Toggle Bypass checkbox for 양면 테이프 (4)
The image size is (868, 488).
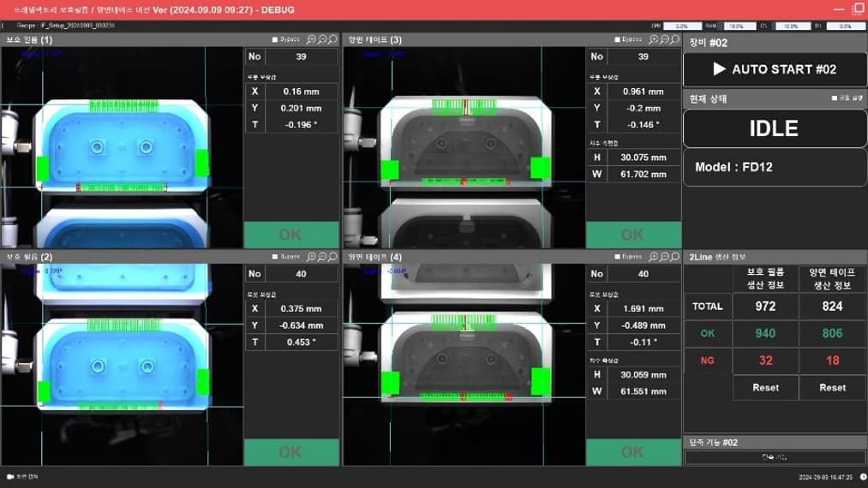617,257
